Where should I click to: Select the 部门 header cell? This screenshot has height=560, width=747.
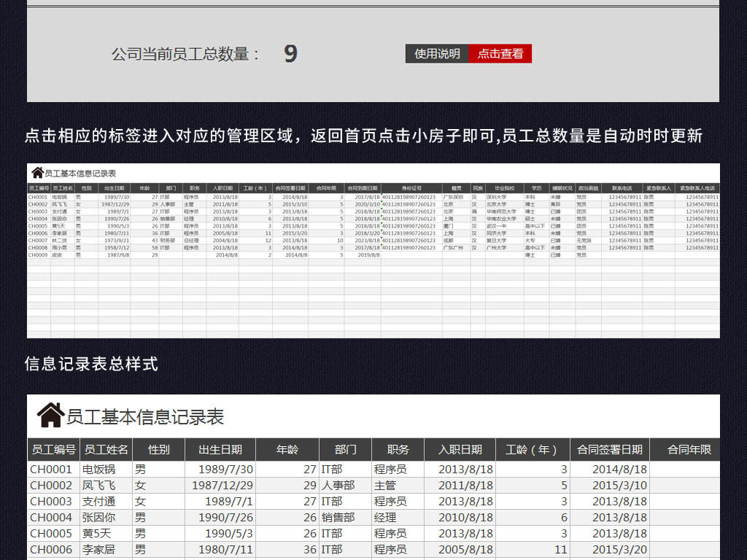(x=345, y=450)
